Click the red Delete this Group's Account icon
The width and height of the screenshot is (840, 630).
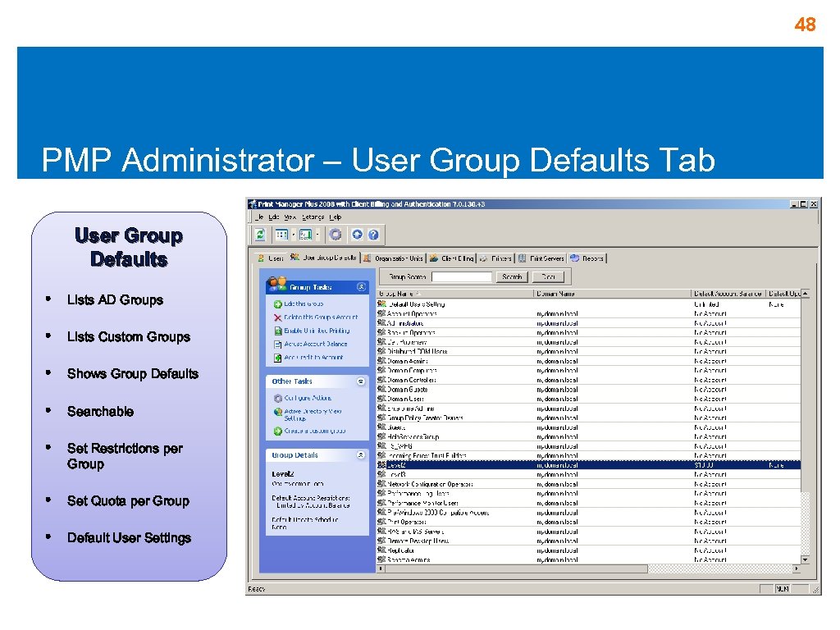[277, 317]
